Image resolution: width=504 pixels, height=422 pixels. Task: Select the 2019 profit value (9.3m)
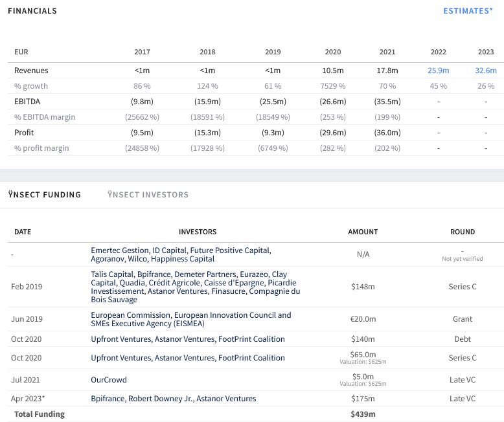tap(273, 133)
